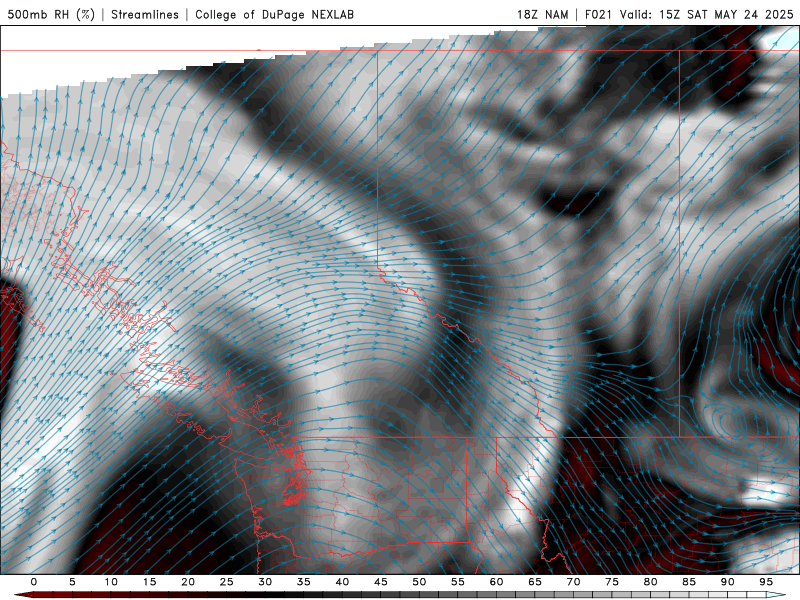Viewport: 800px width, 600px height.
Task: Click "Valid: 15Z SAT MAY 24 2025" text
Action: click(x=707, y=14)
